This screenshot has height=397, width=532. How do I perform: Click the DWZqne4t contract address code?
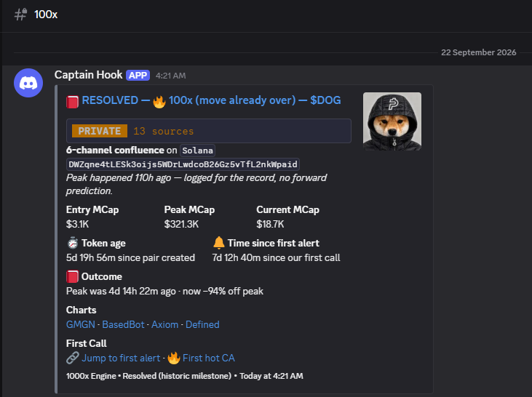tap(183, 164)
